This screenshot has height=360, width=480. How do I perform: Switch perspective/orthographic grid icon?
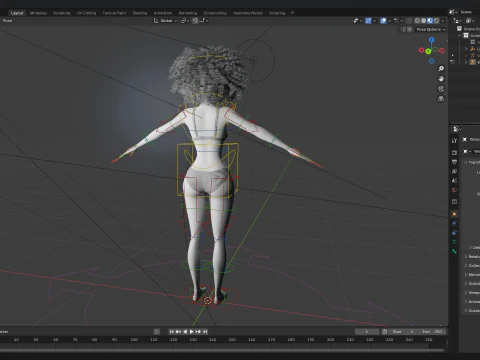coord(441,99)
